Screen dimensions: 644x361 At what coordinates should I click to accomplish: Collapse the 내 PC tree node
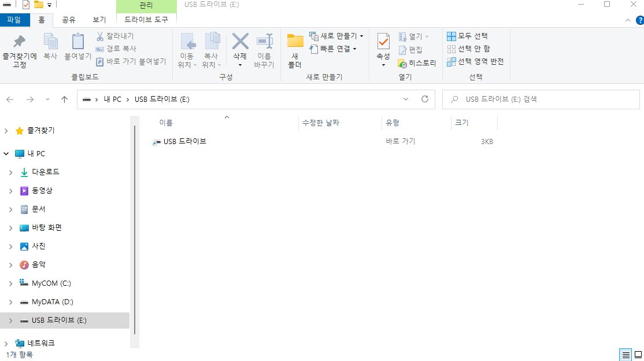click(6, 154)
